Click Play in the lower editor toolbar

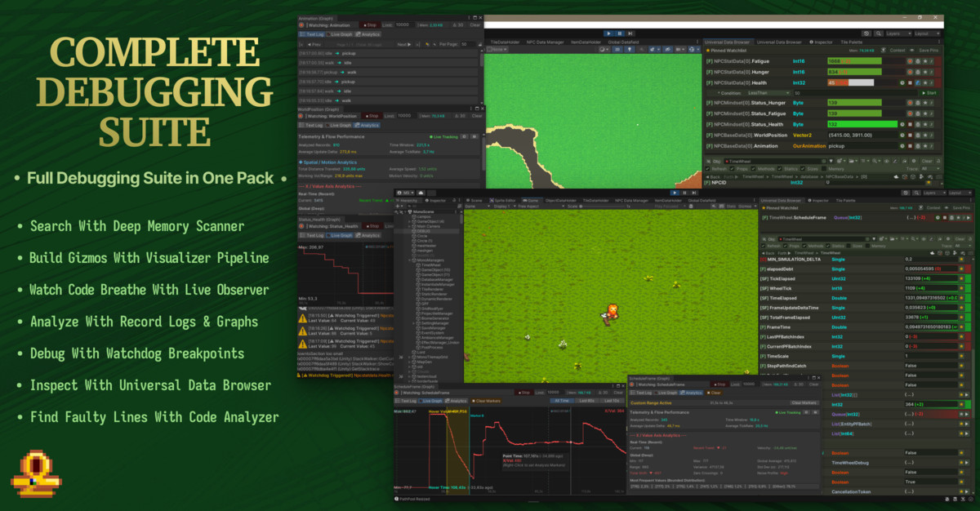point(675,193)
